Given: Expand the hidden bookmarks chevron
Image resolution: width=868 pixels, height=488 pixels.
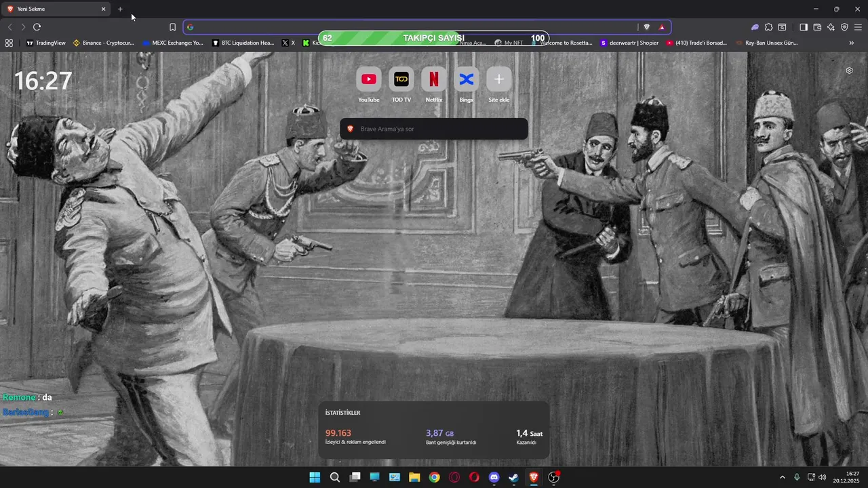Looking at the screenshot, I should point(852,43).
